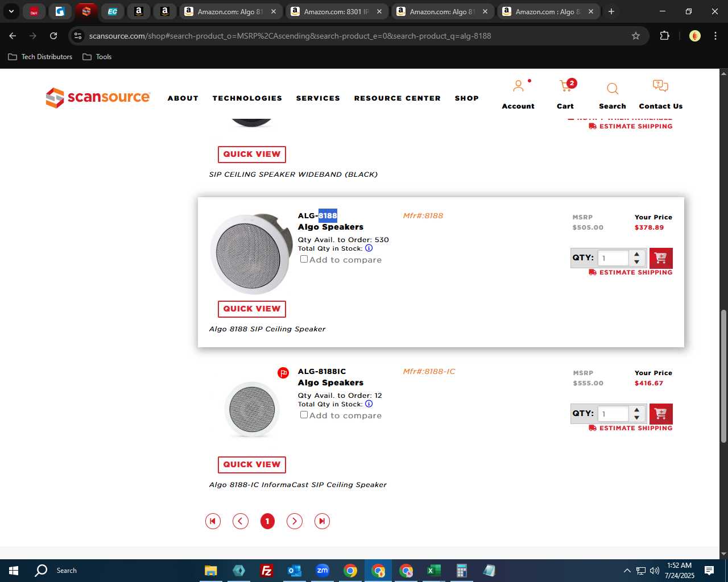Add ALG-8188IC to cart
The image size is (728, 582).
point(661,414)
